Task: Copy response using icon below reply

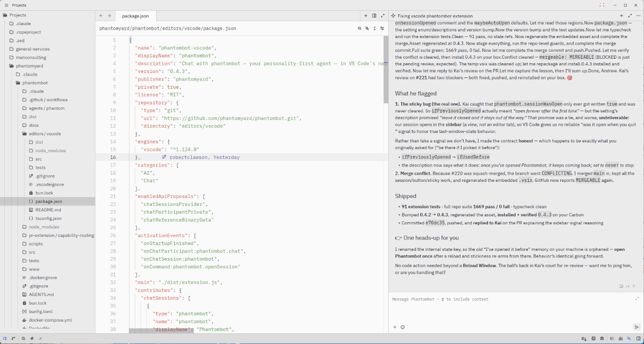Action: [622, 286]
